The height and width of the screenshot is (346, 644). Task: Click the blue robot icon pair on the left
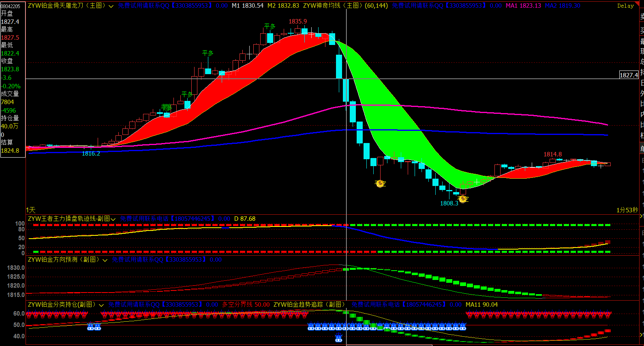point(94,327)
